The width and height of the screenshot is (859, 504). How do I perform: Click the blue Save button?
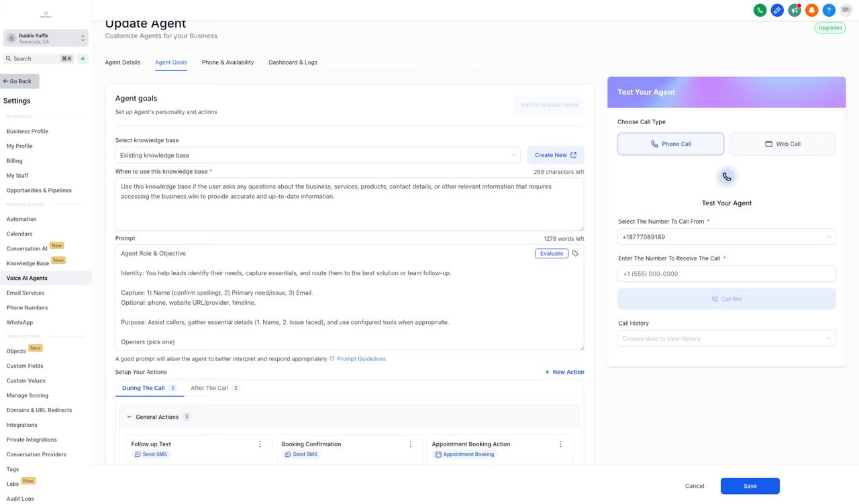750,486
